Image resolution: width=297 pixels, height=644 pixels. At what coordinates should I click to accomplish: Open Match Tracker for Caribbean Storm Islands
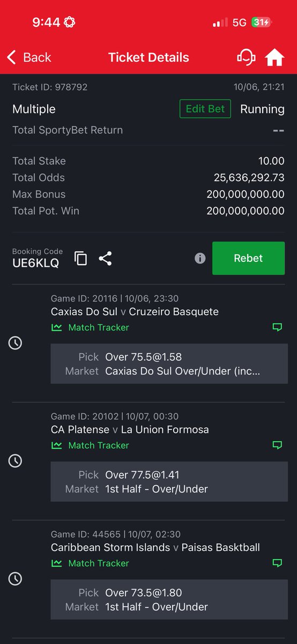click(x=90, y=563)
